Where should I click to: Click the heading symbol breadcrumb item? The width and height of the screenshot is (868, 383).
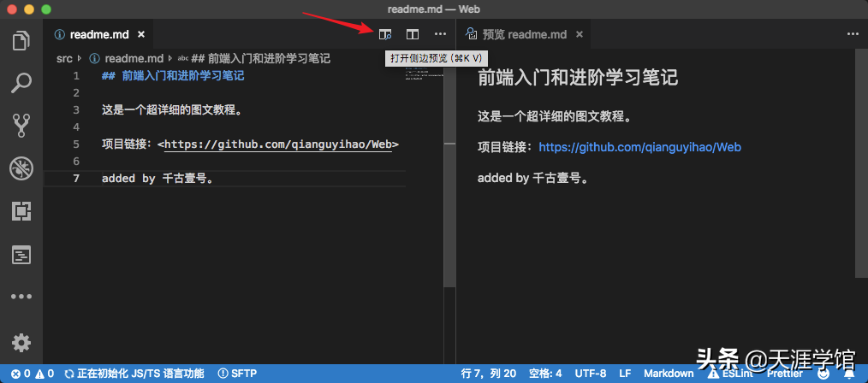(253, 59)
